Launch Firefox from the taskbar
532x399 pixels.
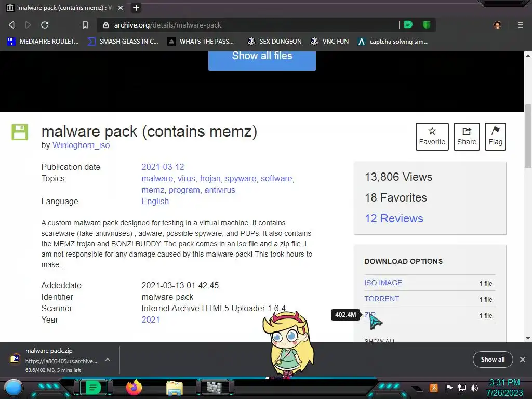(134, 388)
